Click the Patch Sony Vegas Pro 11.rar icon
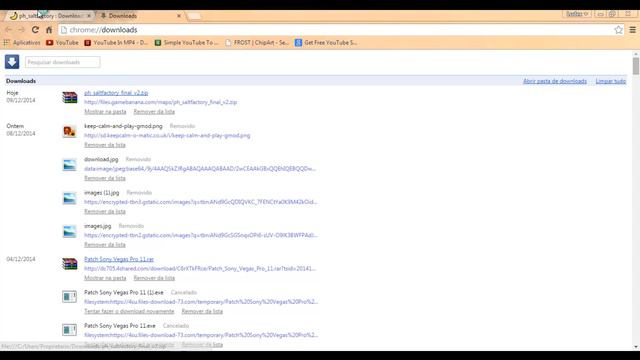The height and width of the screenshot is (360, 640). point(69,264)
